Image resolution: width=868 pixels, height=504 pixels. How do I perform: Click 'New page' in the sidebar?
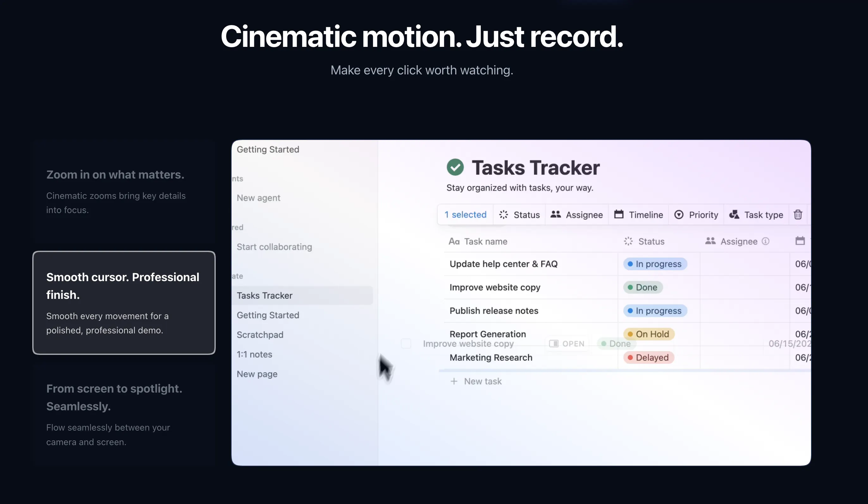[257, 374]
